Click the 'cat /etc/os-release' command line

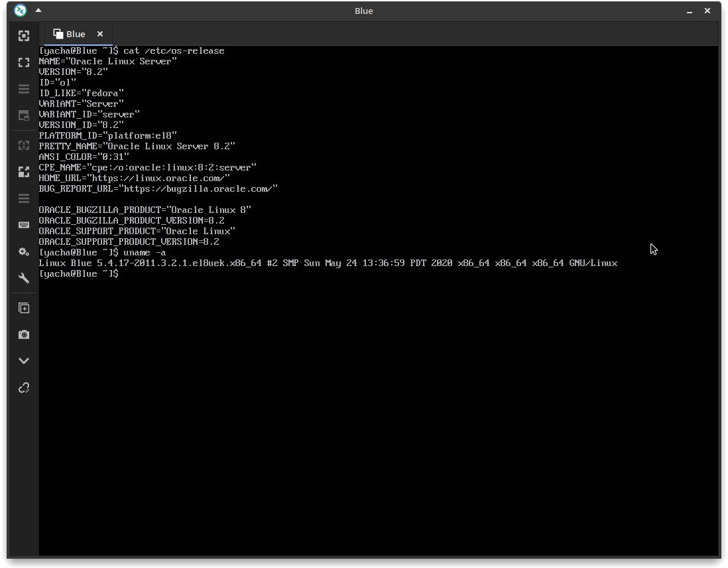pos(131,50)
